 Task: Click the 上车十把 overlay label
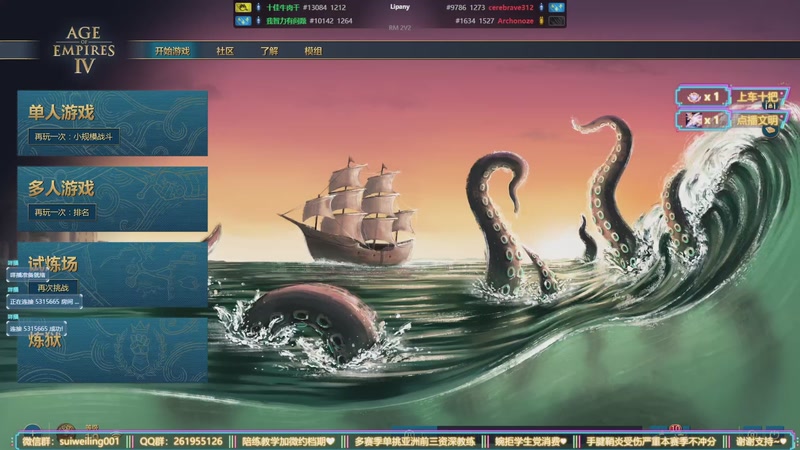pyautogui.click(x=758, y=96)
